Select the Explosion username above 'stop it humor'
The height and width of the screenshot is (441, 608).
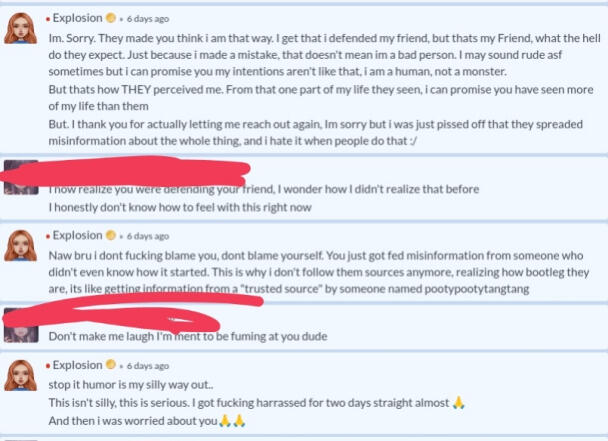[78, 366]
